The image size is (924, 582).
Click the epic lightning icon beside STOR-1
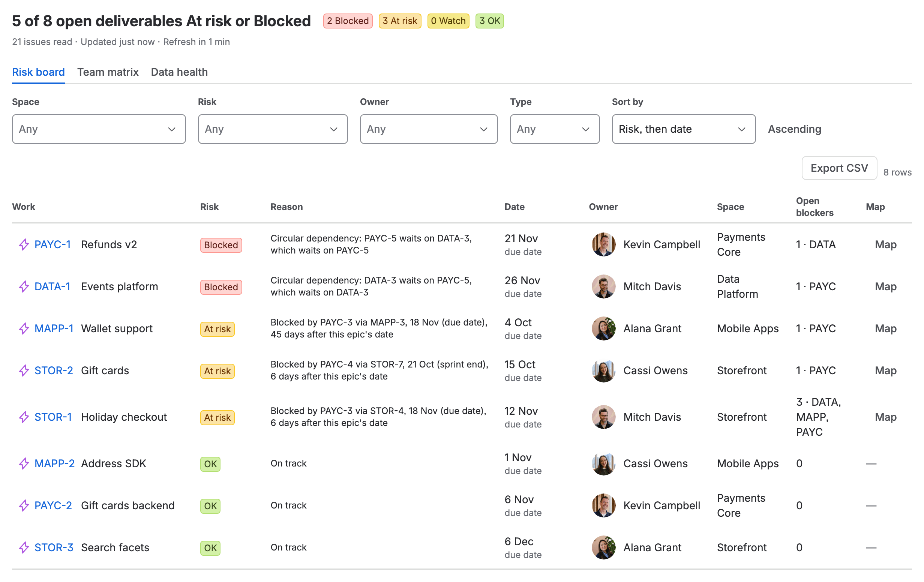pos(24,417)
